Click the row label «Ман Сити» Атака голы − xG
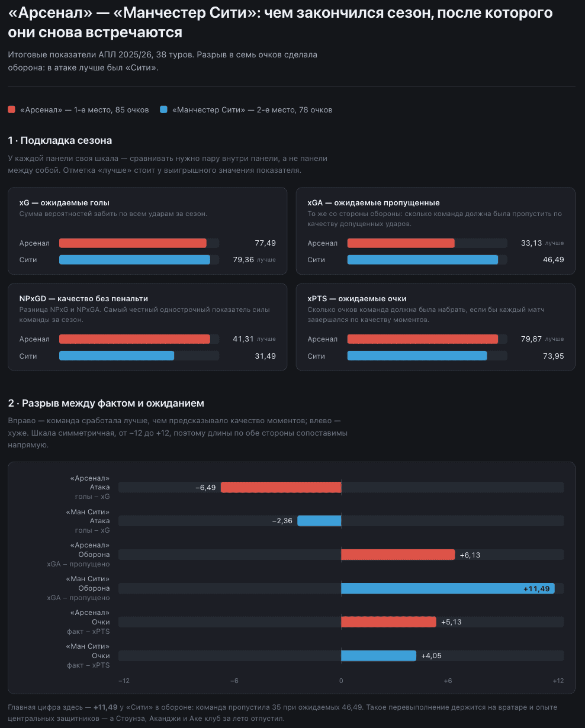This screenshot has height=728, width=585. tap(88, 521)
